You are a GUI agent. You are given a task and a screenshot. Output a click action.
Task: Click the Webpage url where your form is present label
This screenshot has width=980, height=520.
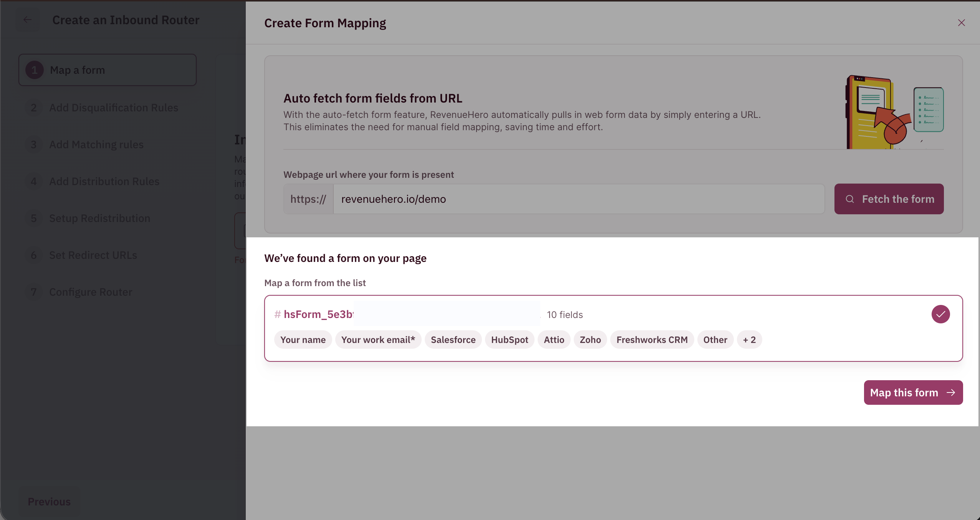click(x=369, y=175)
